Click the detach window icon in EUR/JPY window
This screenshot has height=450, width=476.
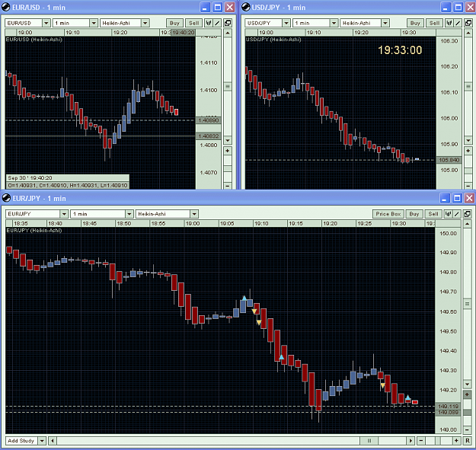tap(468, 214)
